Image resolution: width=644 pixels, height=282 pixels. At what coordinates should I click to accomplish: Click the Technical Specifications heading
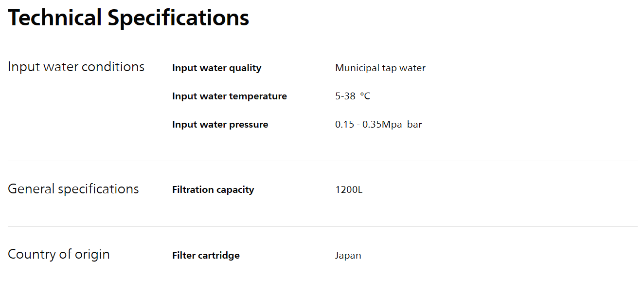click(x=128, y=18)
